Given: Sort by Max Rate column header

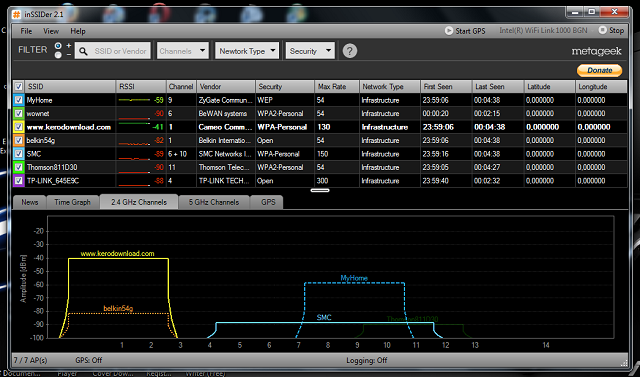Looking at the screenshot, I should (337, 86).
